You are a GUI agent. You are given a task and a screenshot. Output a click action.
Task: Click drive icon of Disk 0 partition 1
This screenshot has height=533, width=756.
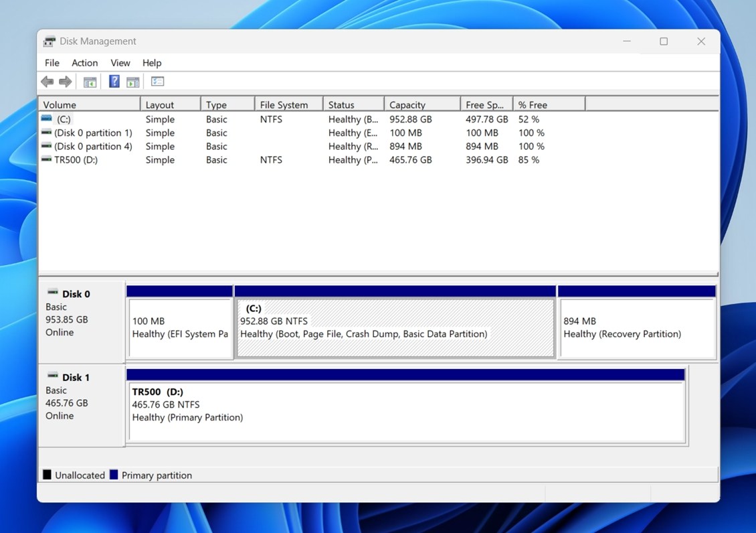[x=46, y=132]
